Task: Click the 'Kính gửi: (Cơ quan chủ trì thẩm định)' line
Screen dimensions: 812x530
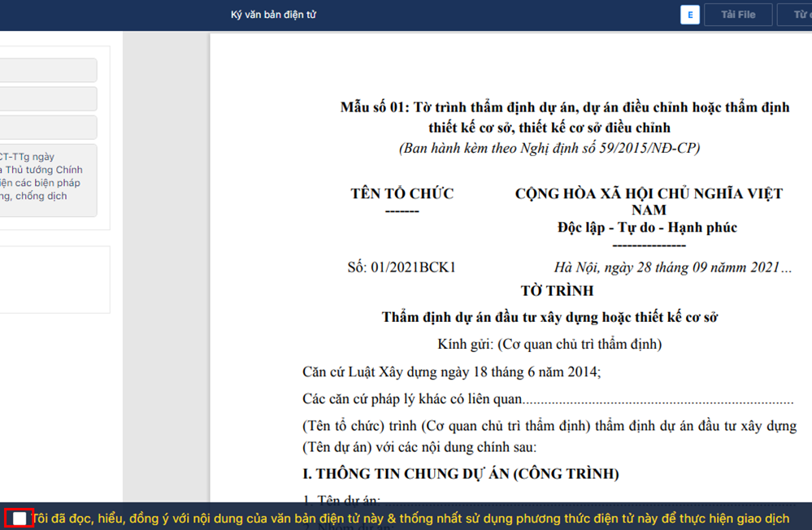Action: point(549,344)
